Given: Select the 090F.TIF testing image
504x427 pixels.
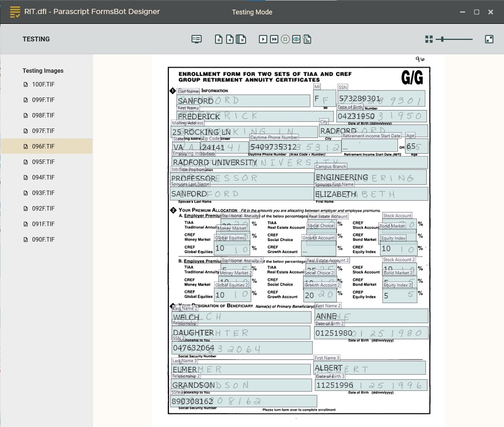Looking at the screenshot, I should click(47, 240).
